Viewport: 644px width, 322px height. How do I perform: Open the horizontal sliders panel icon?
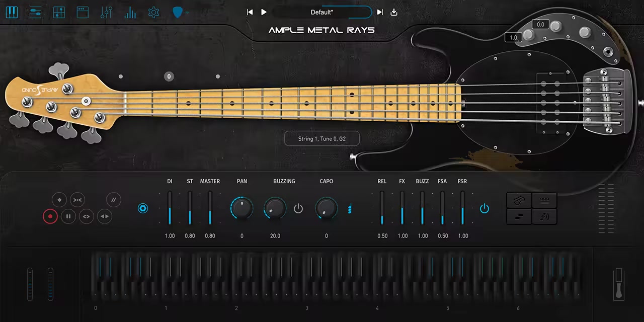click(x=35, y=12)
